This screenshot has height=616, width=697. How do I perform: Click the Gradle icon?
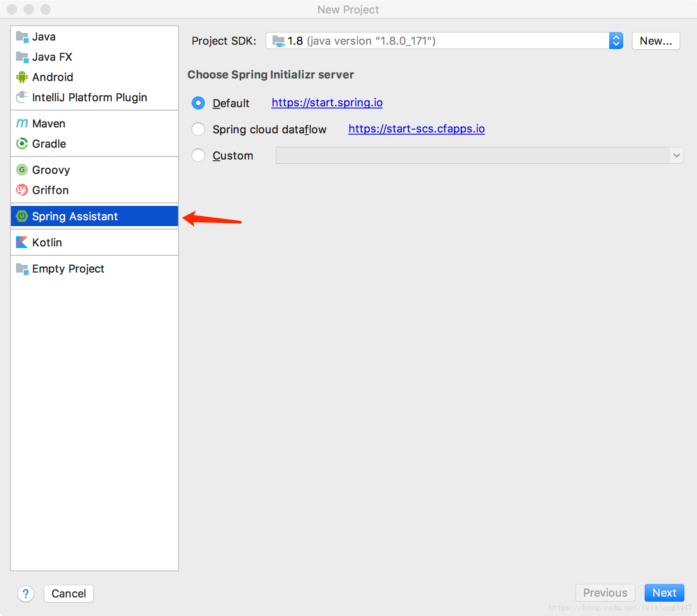pyautogui.click(x=22, y=144)
